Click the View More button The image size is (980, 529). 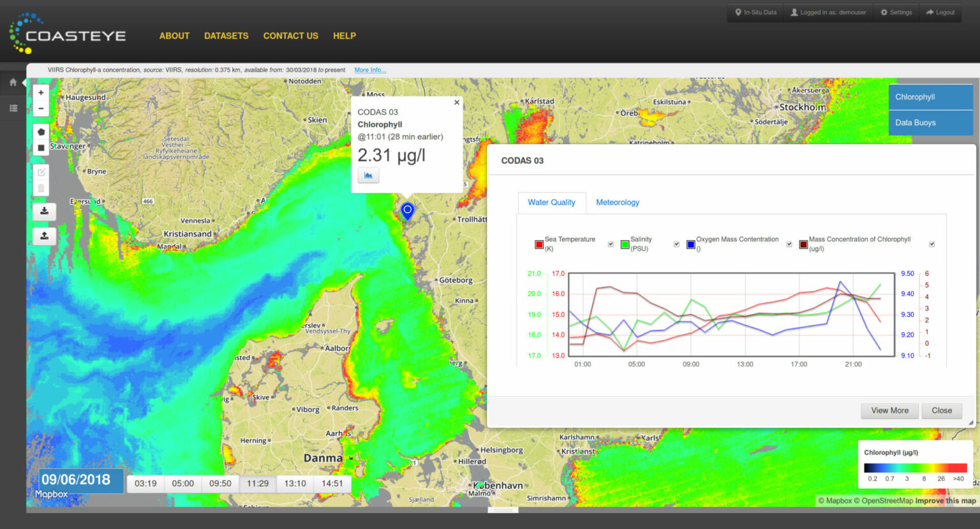tap(889, 410)
